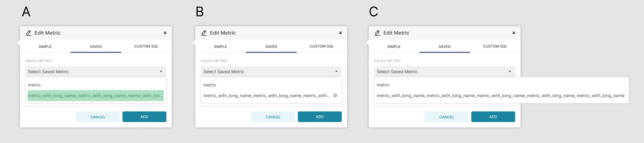The height and width of the screenshot is (143, 644).
Task: Switch to CUSTOM SQL tab in panel A
Action: (146, 47)
